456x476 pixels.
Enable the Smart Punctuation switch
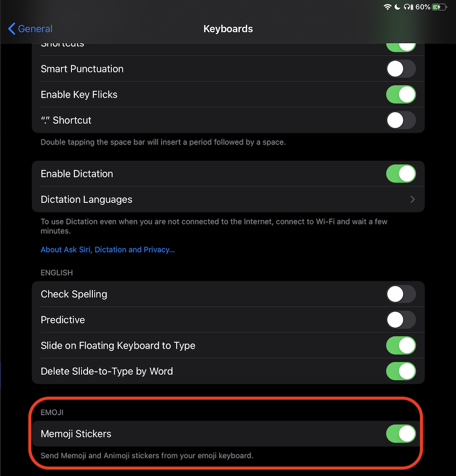401,69
